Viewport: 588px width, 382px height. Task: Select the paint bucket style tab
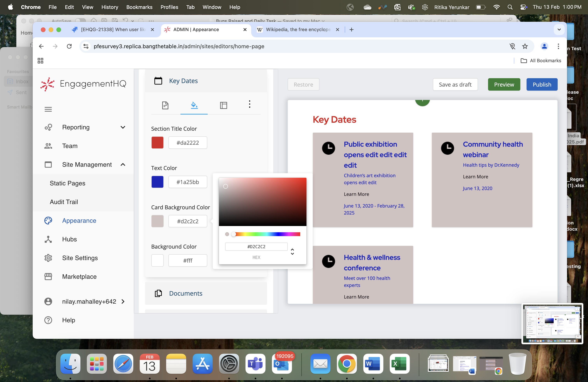[x=194, y=105]
